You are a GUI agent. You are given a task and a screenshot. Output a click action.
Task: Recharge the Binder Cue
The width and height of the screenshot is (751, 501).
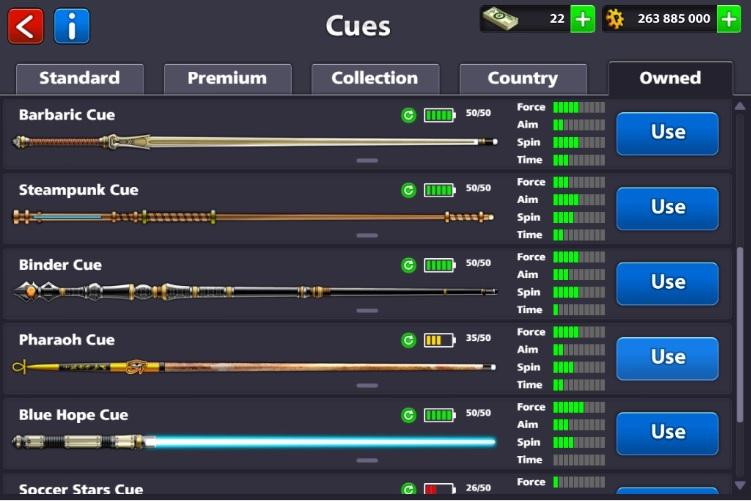(x=409, y=265)
